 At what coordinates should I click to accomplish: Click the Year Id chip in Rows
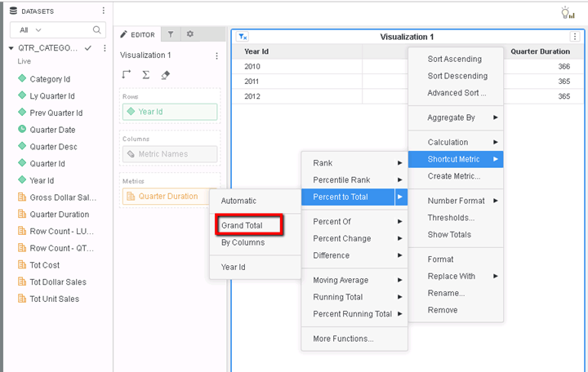(170, 112)
